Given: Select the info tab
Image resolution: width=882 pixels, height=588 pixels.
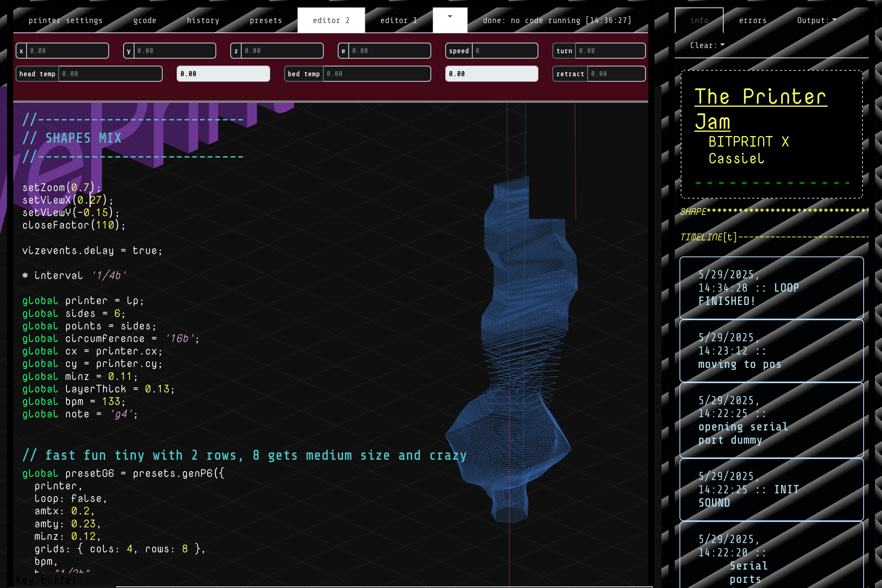Looking at the screenshot, I should [x=699, y=20].
